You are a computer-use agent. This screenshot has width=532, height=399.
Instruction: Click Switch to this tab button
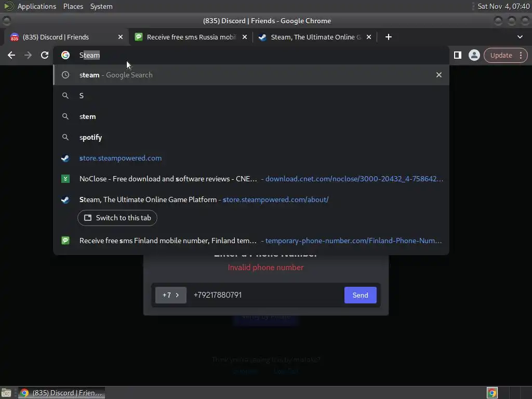point(117,218)
